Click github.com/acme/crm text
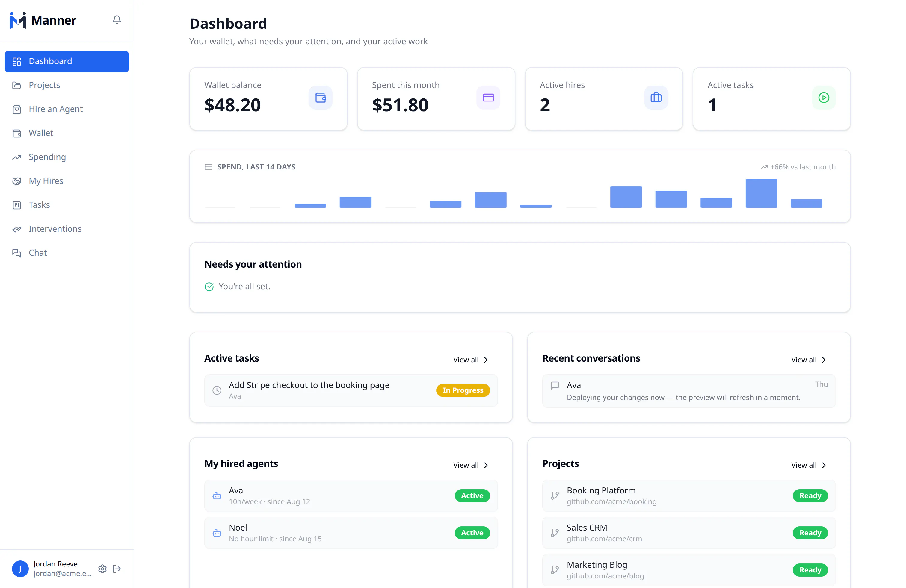Screen dimensions: 906x588 point(605,539)
